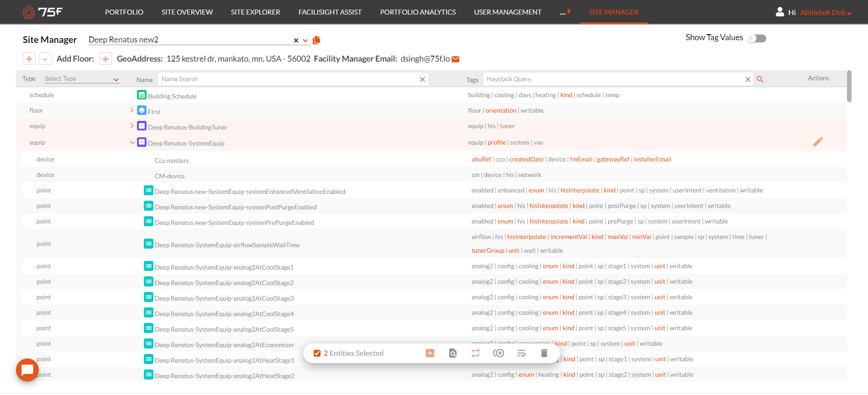Go to SITE OVERVIEW tab

tap(187, 12)
